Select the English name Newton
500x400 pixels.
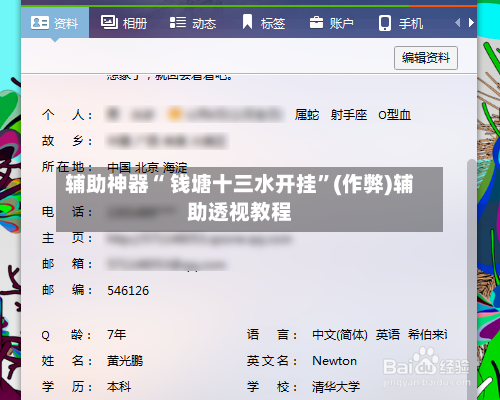pyautogui.click(x=334, y=361)
